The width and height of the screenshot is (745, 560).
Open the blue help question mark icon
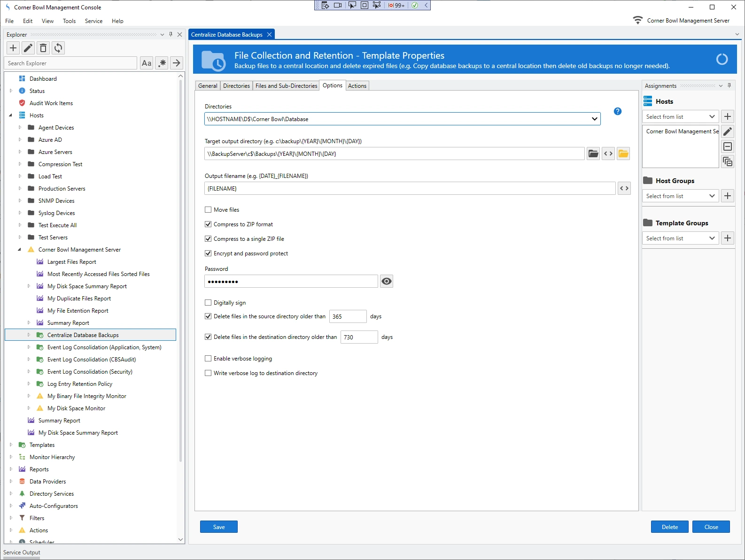pos(618,111)
